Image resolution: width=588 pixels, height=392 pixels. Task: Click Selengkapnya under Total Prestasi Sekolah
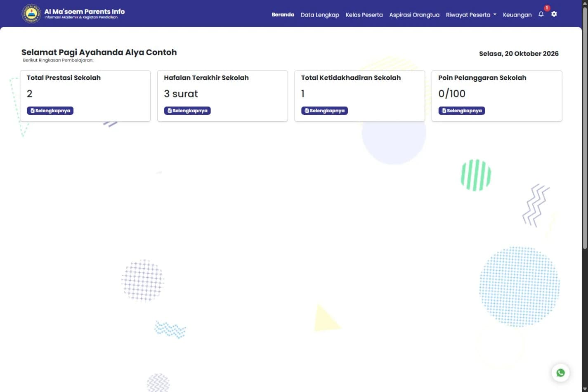[50, 111]
